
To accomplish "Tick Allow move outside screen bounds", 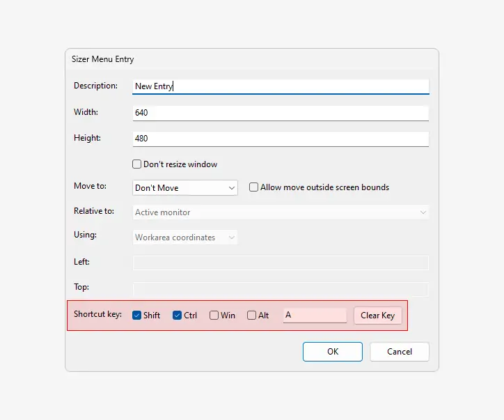I will (x=254, y=187).
